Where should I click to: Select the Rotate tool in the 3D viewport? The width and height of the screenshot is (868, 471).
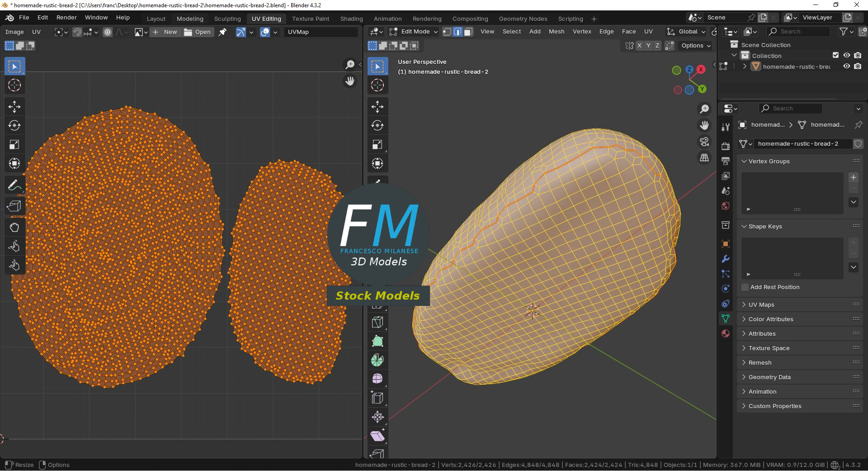point(377,126)
